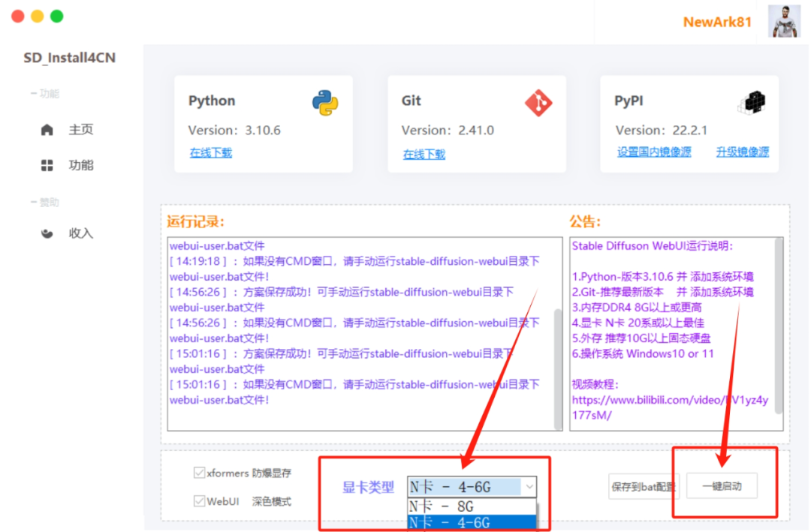811x532 pixels.
Task: Click announcement line 4.显卡 N卡 20系或以上最佳
Action: point(638,323)
